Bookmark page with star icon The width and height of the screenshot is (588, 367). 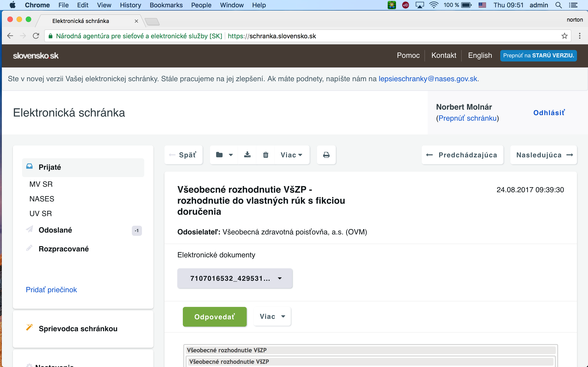(564, 36)
